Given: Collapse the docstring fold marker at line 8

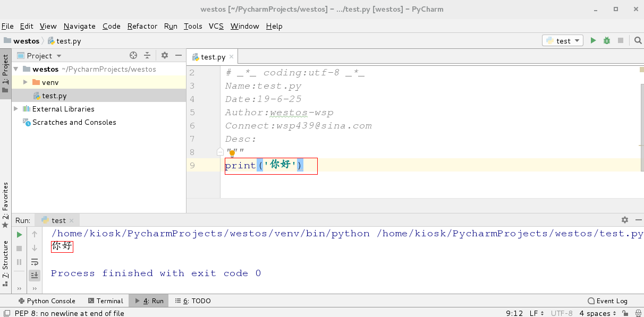Looking at the screenshot, I should pyautogui.click(x=220, y=152).
